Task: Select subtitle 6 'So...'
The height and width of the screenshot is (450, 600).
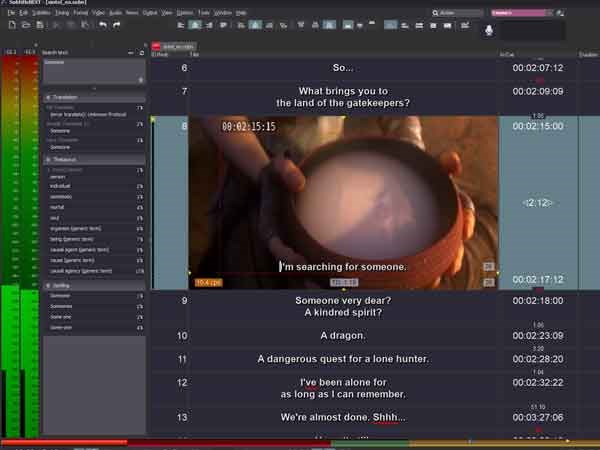Action: [343, 68]
